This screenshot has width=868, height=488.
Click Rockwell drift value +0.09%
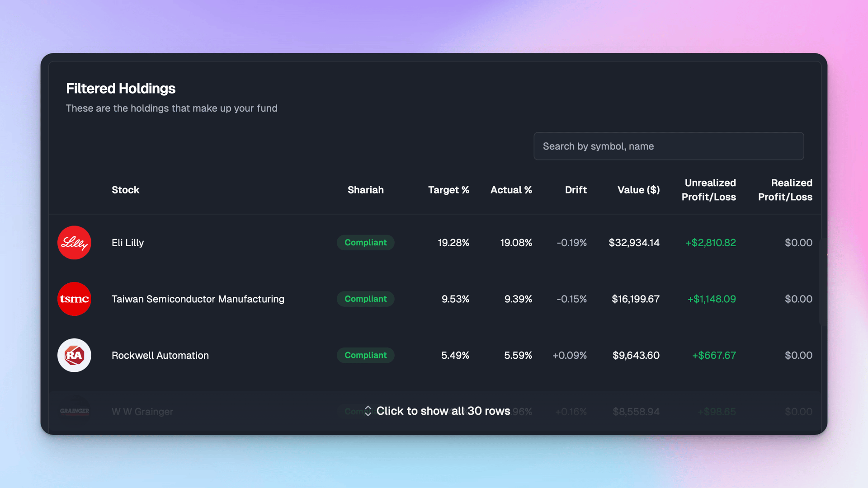(x=570, y=355)
